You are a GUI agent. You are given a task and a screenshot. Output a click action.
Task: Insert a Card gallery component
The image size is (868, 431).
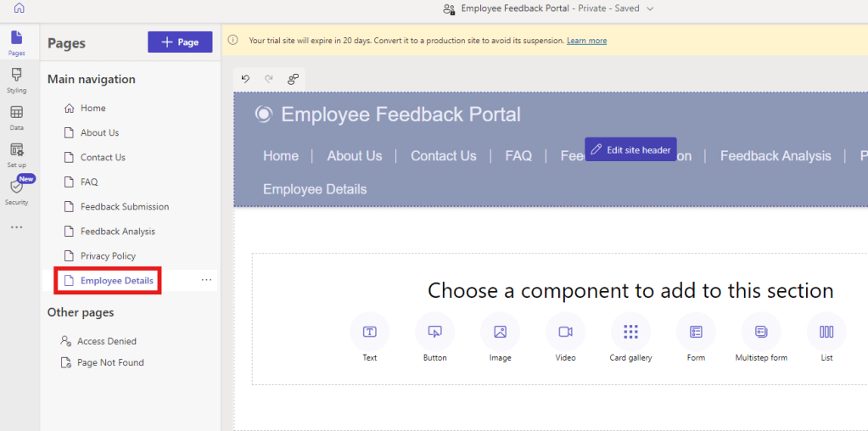[x=630, y=332]
